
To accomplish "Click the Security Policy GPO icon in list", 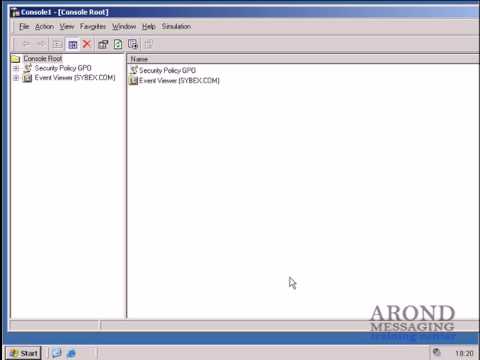I will (x=133, y=70).
